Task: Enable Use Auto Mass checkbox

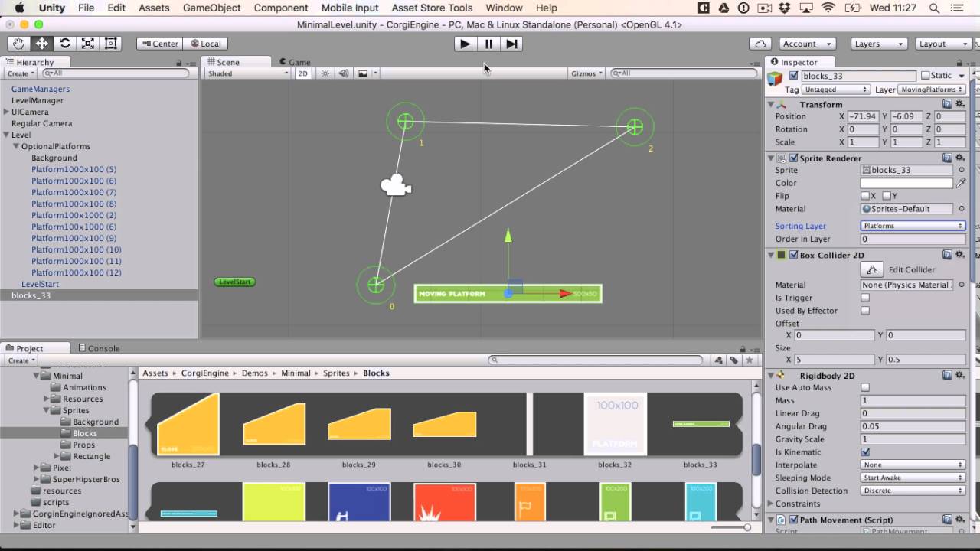Action: click(865, 387)
